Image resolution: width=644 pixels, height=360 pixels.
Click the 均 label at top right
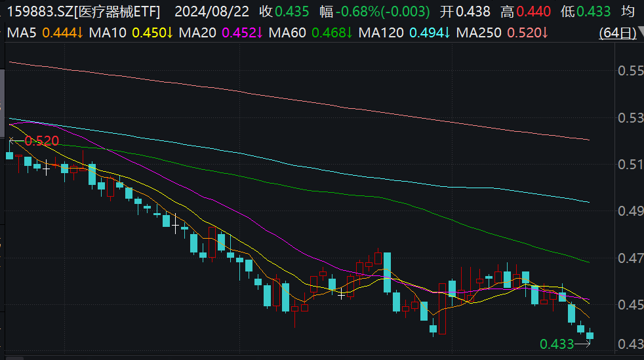[x=628, y=12]
